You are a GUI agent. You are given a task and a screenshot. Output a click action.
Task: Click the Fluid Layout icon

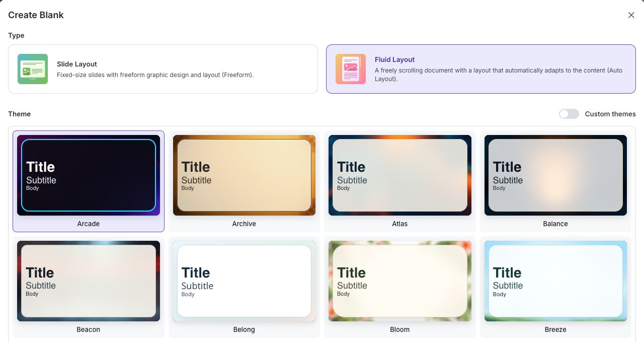pyautogui.click(x=351, y=69)
